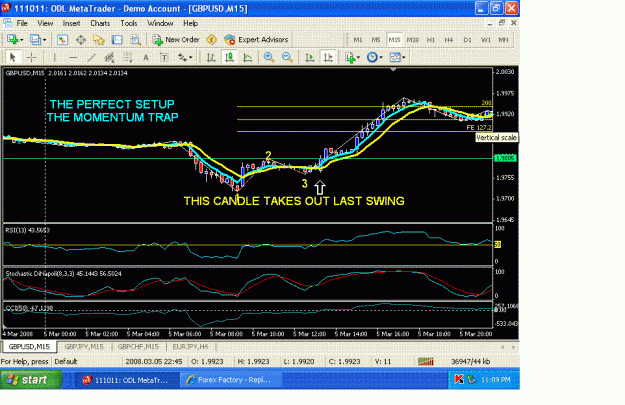This screenshot has width=625, height=405.
Task: Open the Periods clock icon
Action: coord(372,57)
